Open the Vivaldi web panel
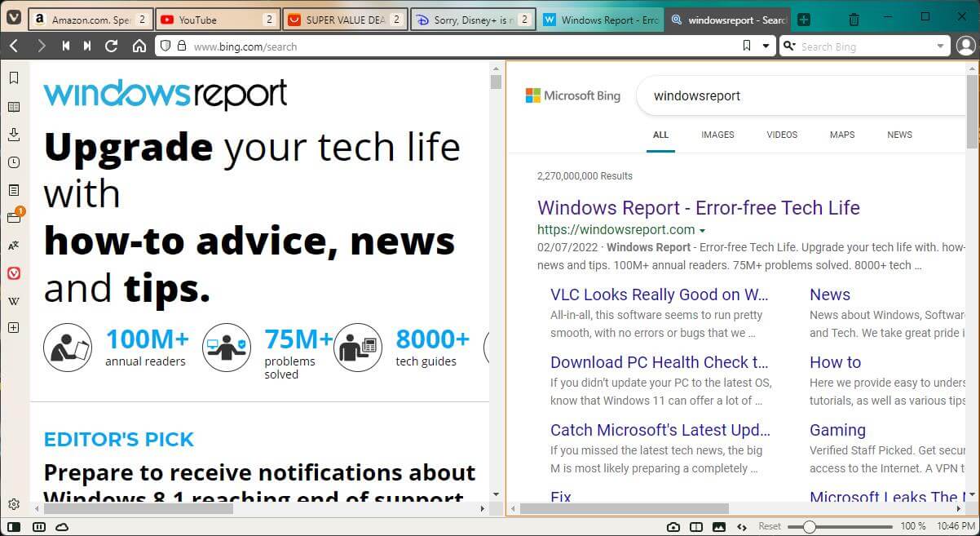980x536 pixels. 14,273
